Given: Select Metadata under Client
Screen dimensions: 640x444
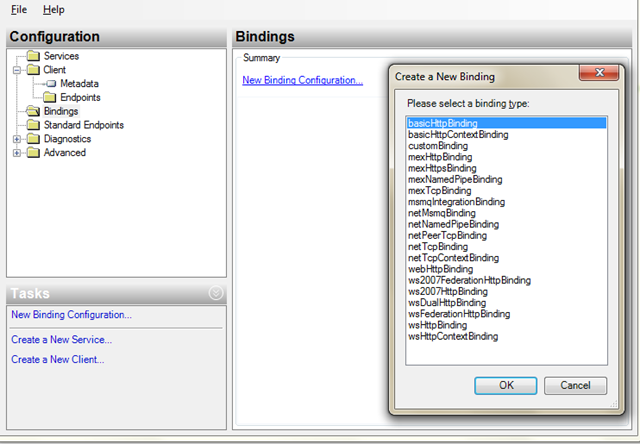Looking at the screenshot, I should pyautogui.click(x=79, y=84).
